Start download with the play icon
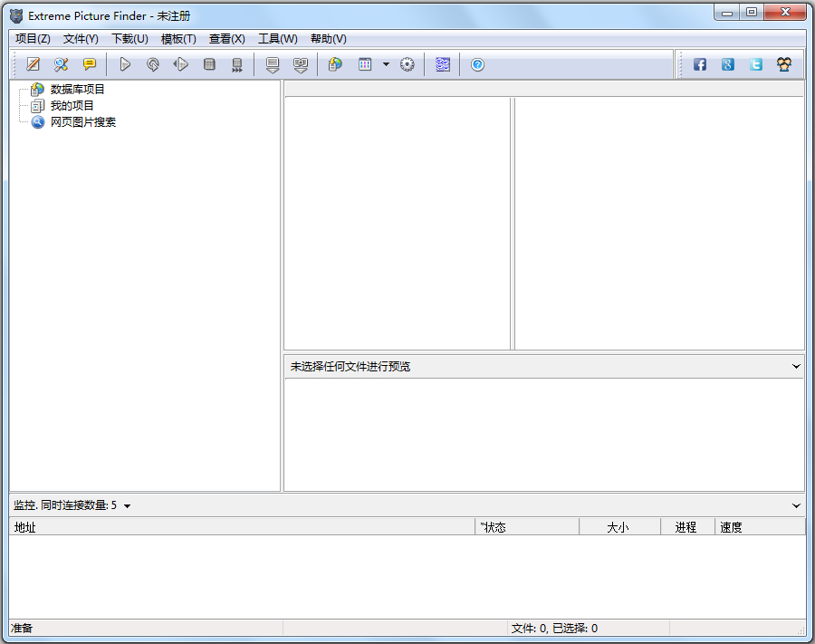This screenshot has width=815, height=644. pyautogui.click(x=126, y=64)
